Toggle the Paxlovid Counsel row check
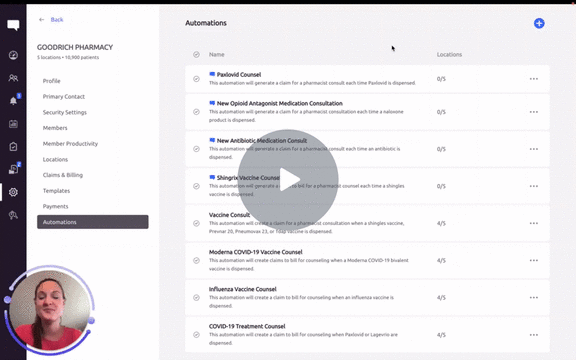 pyautogui.click(x=197, y=79)
